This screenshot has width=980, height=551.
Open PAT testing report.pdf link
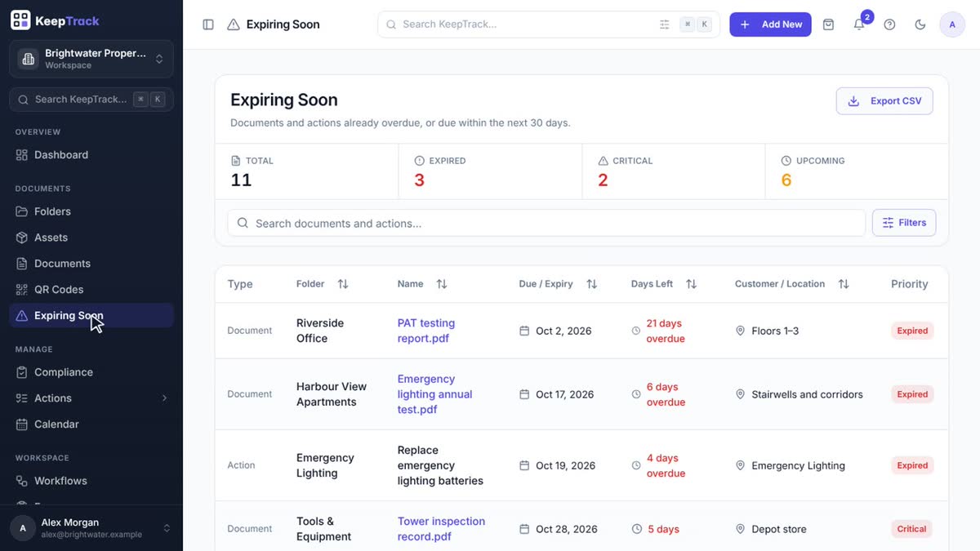tap(426, 331)
